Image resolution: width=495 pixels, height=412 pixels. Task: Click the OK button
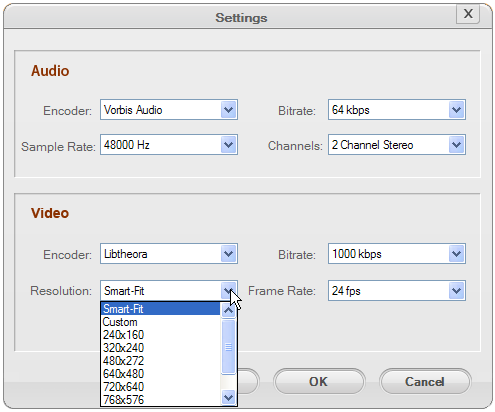coord(319,382)
